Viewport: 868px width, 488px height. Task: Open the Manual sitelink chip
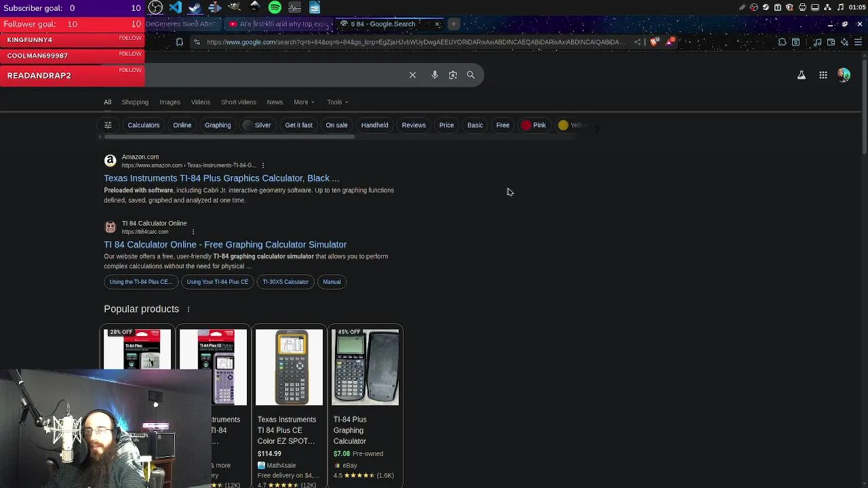tap(332, 282)
